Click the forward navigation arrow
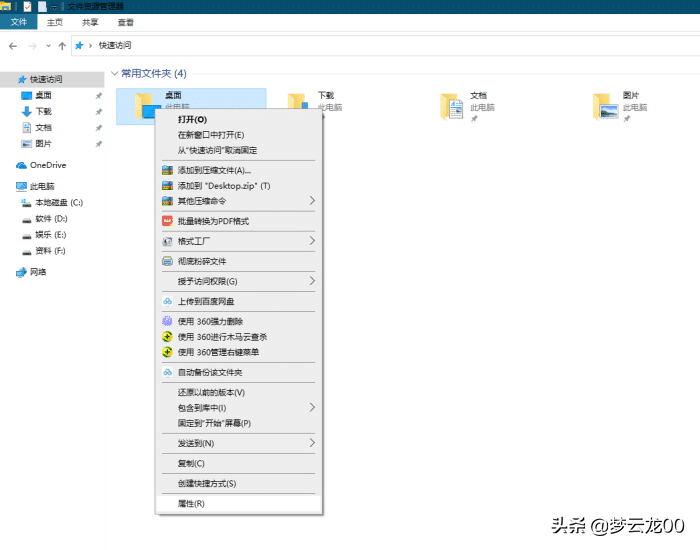Image resolution: width=700 pixels, height=550 pixels. tap(33, 46)
